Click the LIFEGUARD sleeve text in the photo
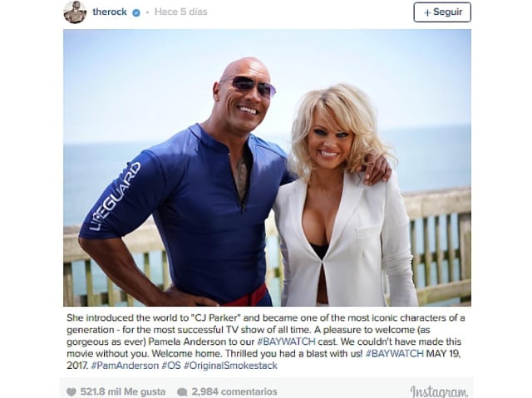Screen dimensions: 532x398 [x=115, y=196]
